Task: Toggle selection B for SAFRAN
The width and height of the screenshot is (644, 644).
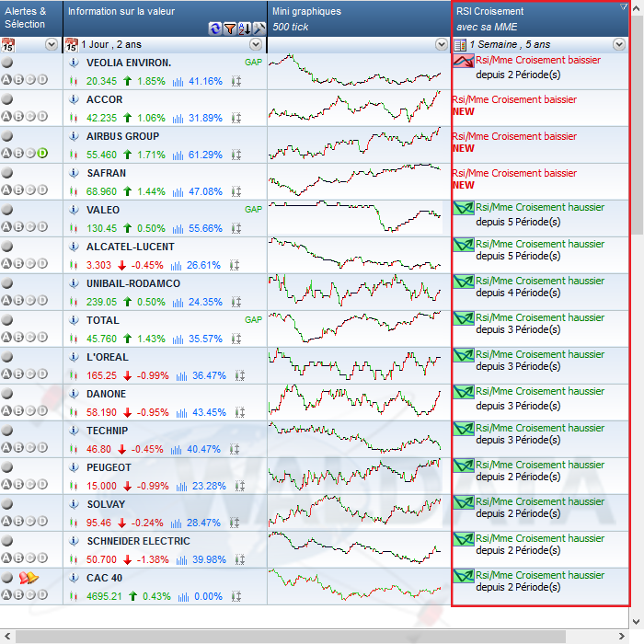Action: (18, 190)
